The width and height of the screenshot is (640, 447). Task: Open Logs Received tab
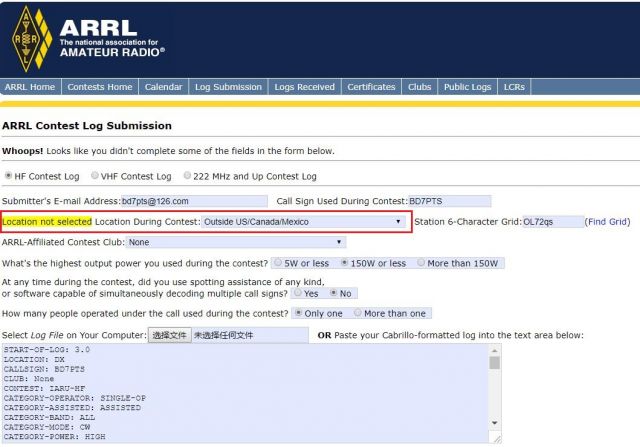pyautogui.click(x=304, y=87)
